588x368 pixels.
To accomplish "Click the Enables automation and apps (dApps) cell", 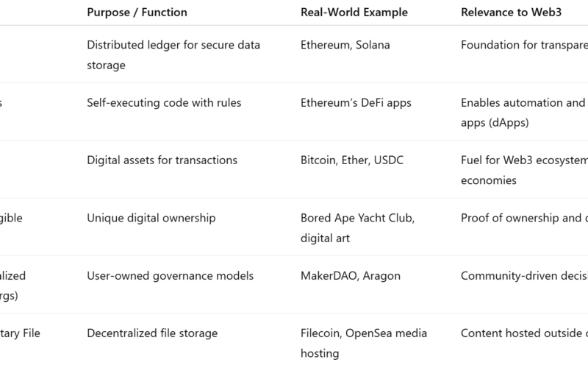I will pyautogui.click(x=524, y=113).
